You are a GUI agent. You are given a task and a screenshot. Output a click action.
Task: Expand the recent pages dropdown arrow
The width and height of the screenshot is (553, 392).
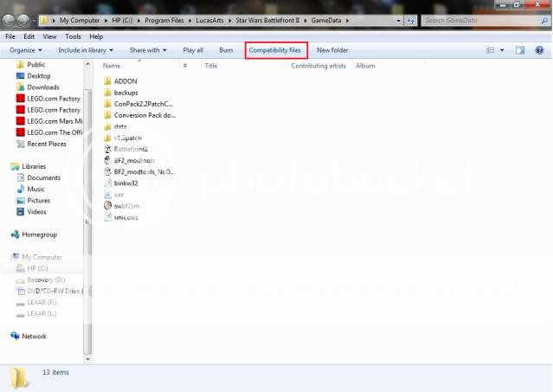(35, 21)
